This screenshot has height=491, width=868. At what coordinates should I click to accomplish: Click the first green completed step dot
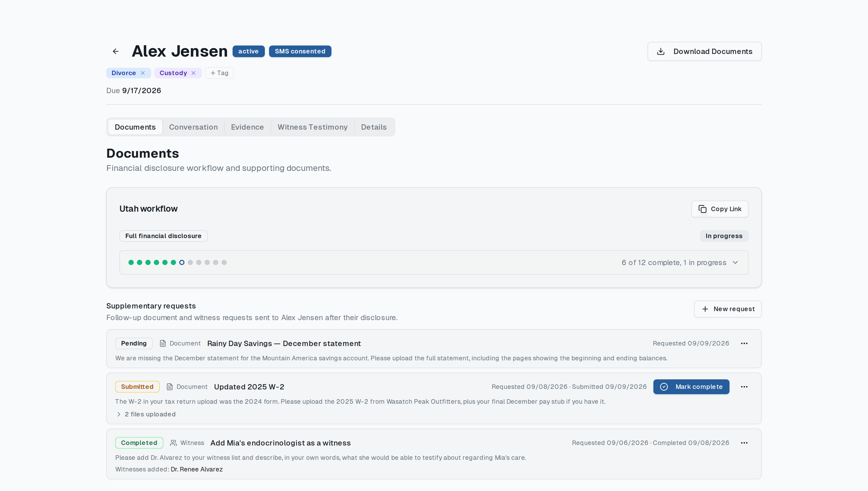131,262
